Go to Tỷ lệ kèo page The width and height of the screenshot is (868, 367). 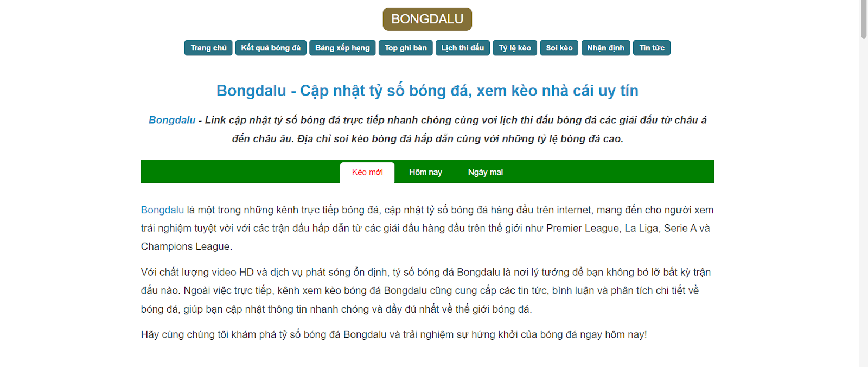[x=515, y=48]
